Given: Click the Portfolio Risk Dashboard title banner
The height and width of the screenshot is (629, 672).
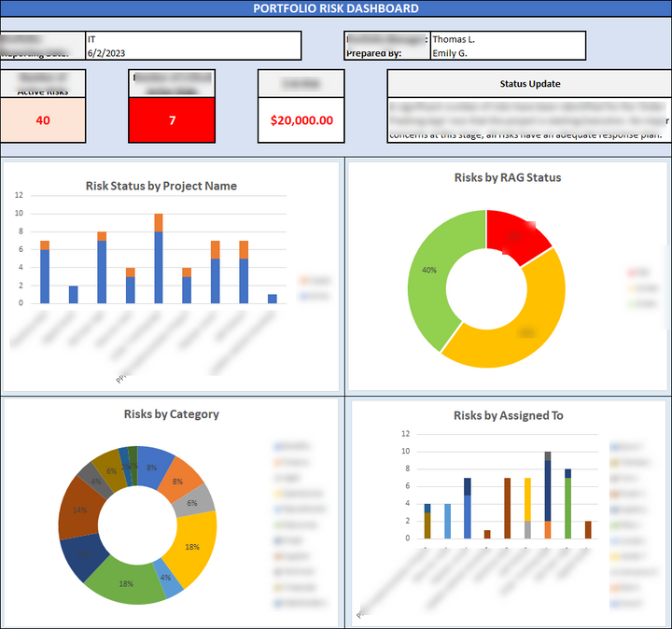Looking at the screenshot, I should [336, 8].
